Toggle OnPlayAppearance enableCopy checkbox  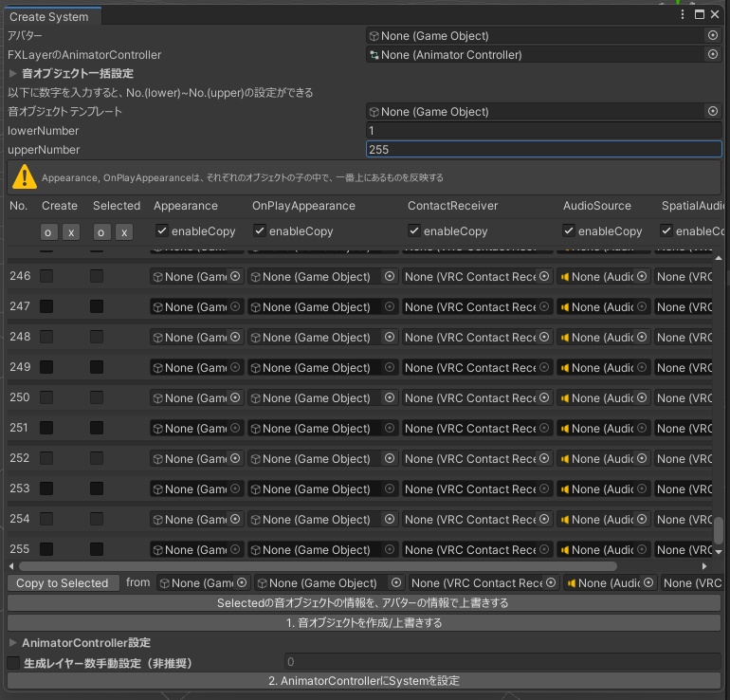click(x=260, y=230)
